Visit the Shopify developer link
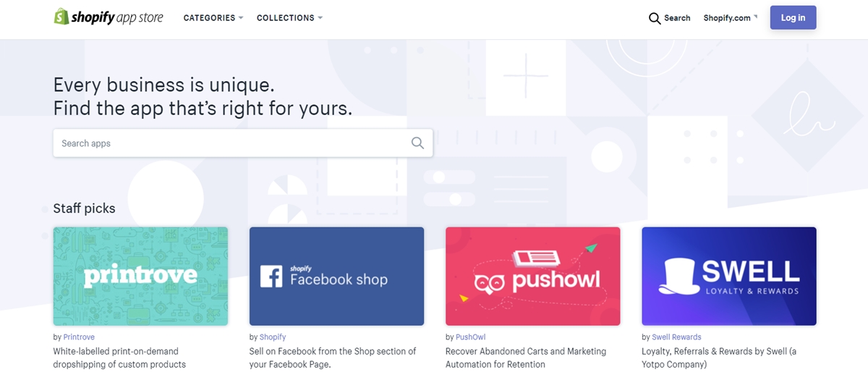This screenshot has width=868, height=375. [x=273, y=337]
